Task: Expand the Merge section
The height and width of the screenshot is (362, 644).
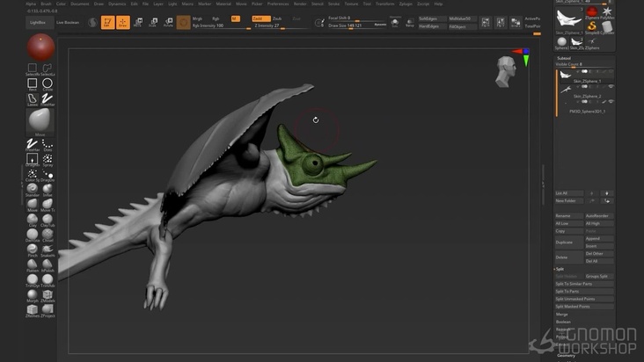Action: 562,314
